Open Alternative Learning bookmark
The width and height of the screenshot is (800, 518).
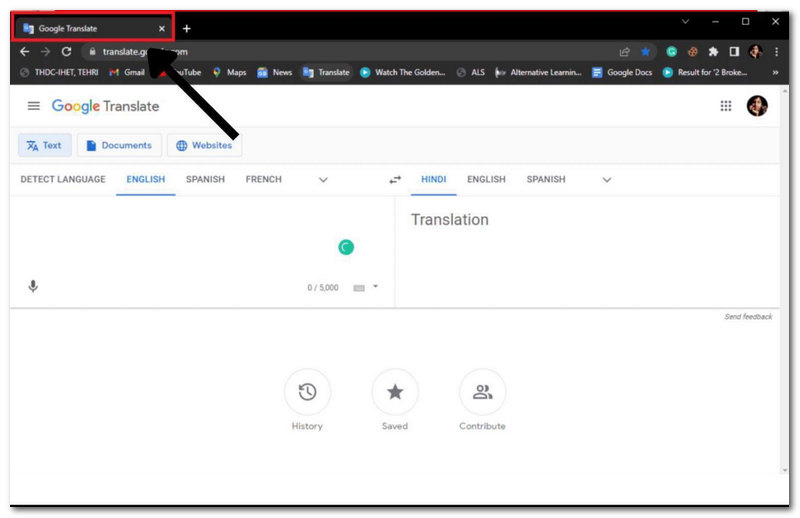538,72
